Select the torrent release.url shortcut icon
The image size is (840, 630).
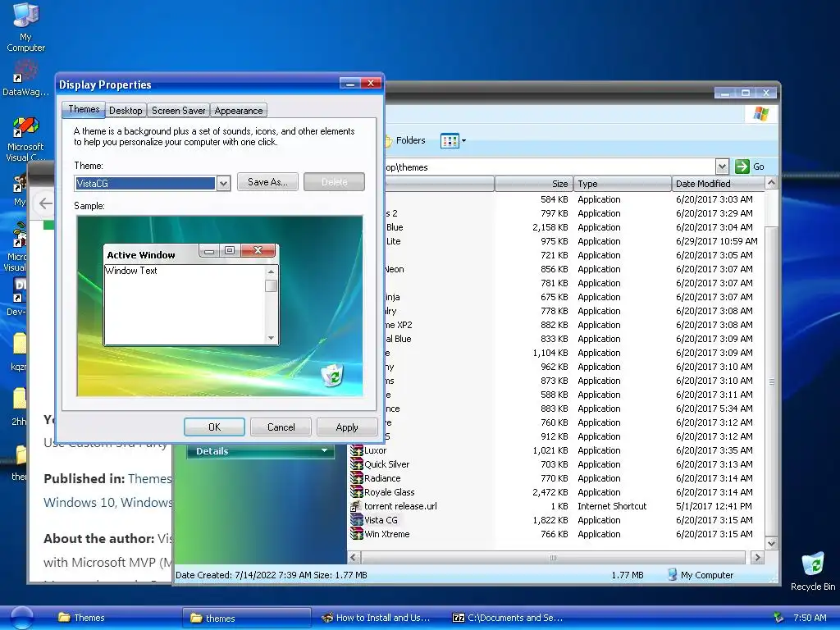click(x=356, y=506)
